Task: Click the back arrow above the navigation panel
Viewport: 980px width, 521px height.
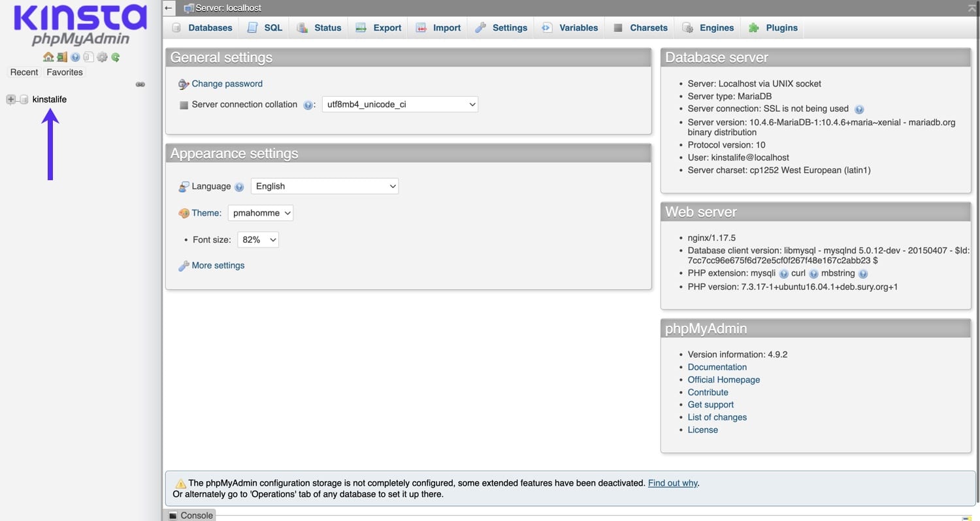Action: [x=169, y=8]
